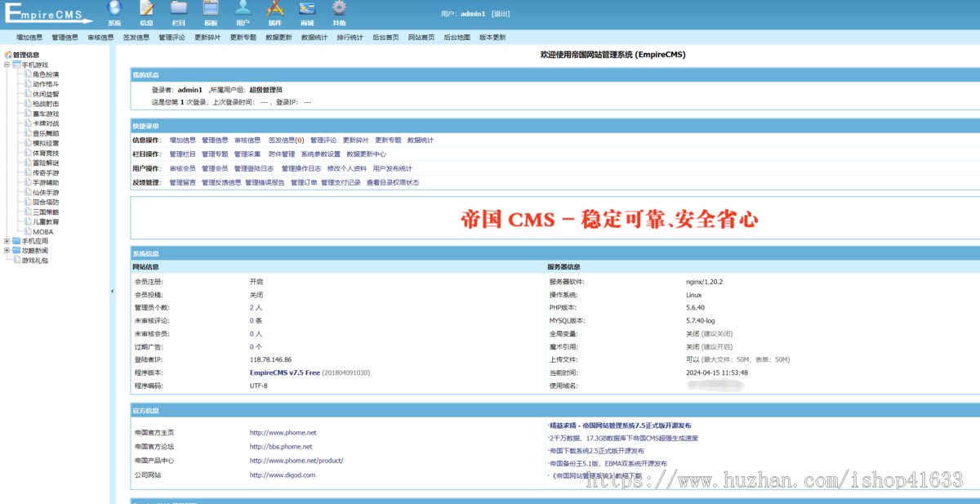Screen dimensions: 980x504
Task: Open the 插件 tools icon in header
Action: point(275,9)
